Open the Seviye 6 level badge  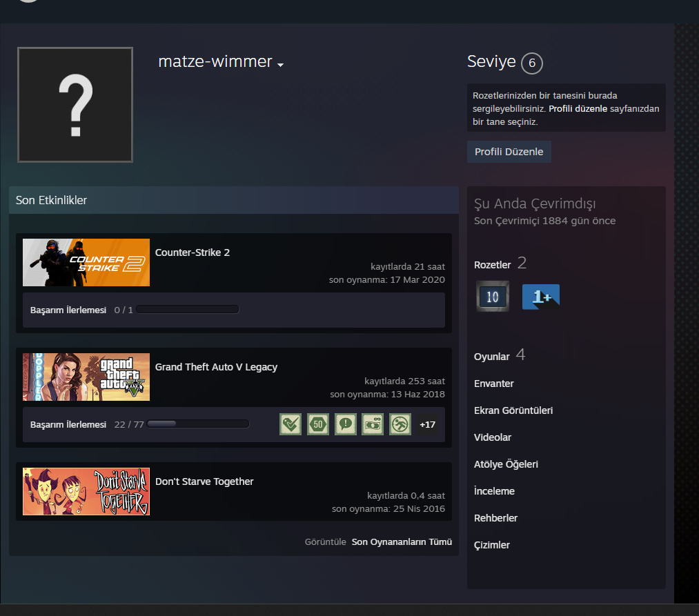click(x=532, y=63)
